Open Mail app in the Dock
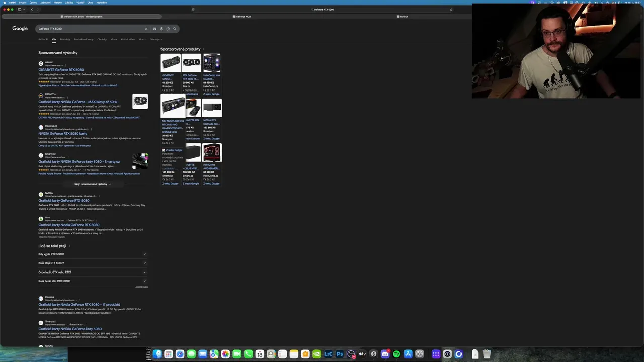The height and width of the screenshot is (362, 644). click(203, 354)
